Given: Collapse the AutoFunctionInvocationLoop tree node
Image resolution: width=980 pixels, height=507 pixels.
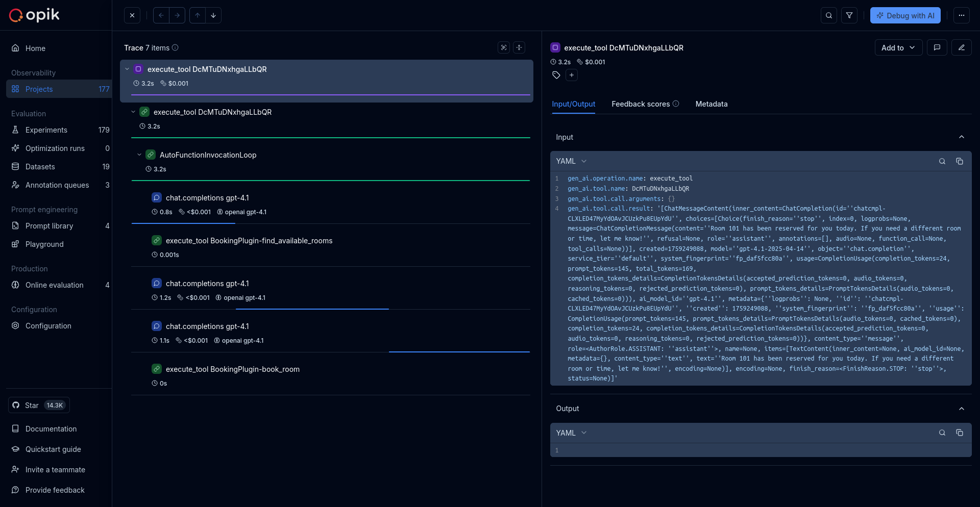Looking at the screenshot, I should (x=139, y=155).
